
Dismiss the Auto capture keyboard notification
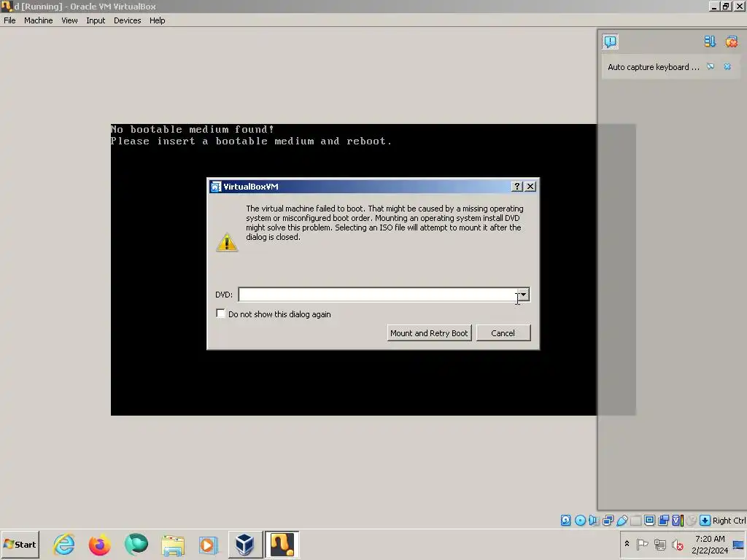pos(727,66)
